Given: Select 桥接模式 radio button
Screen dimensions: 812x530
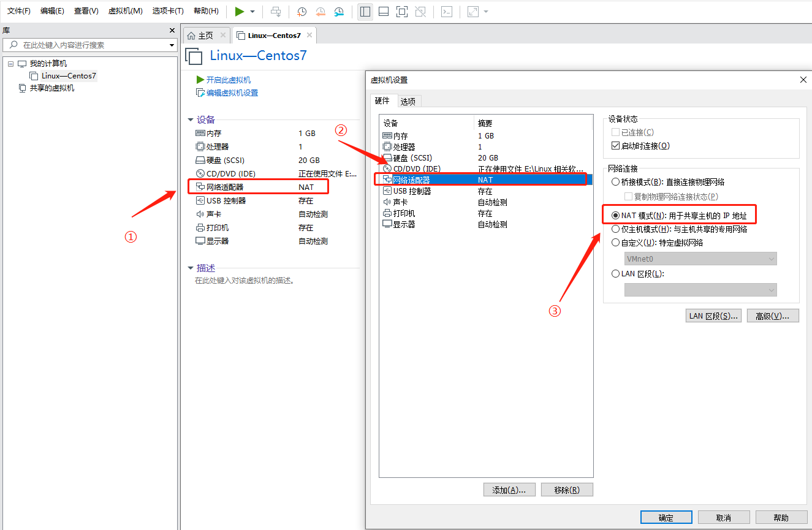Looking at the screenshot, I should click(616, 182).
